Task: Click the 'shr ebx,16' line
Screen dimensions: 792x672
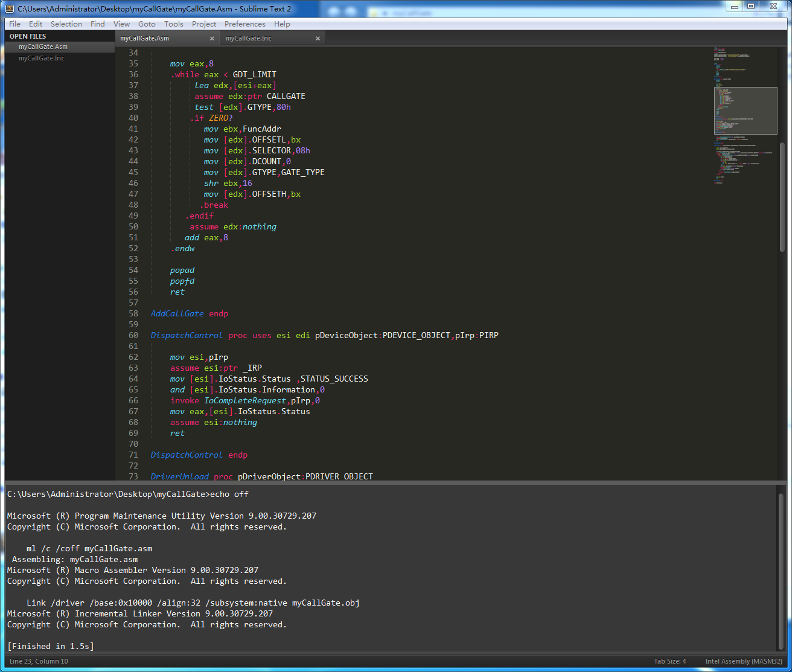Action: click(x=228, y=184)
